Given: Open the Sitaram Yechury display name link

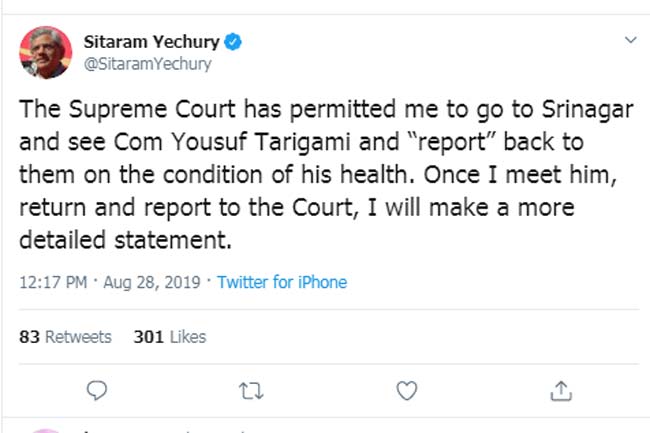Looking at the screenshot, I should [149, 42].
